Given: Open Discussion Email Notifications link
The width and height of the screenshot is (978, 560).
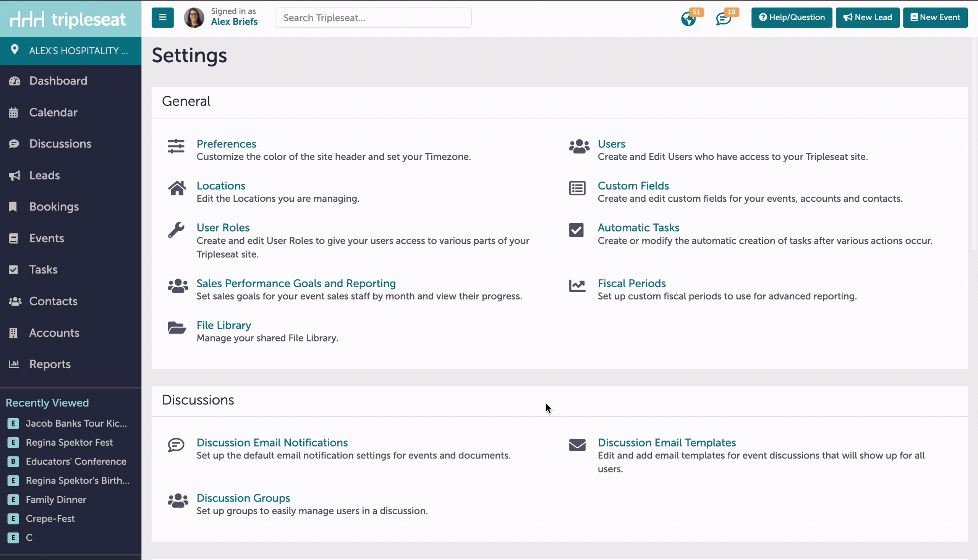Looking at the screenshot, I should click(x=272, y=443).
